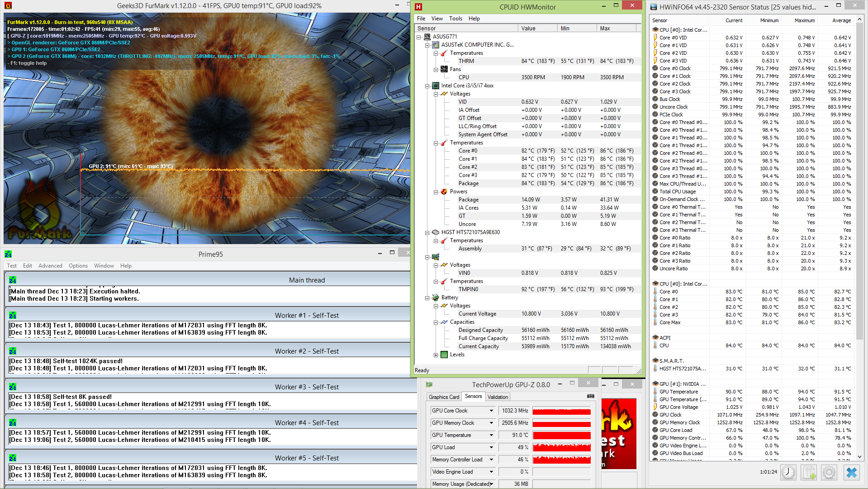
Task: Open the Video Engine Load dropdown
Action: 491,472
